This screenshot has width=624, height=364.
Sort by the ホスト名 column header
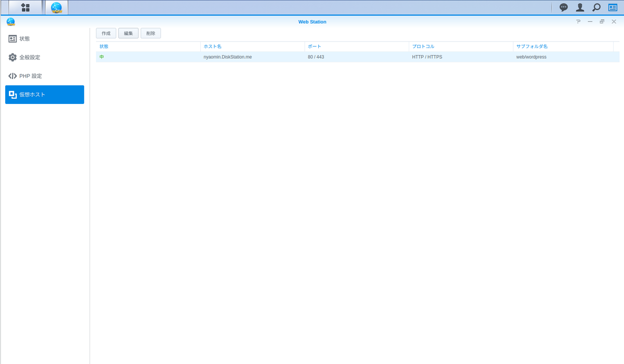tap(252, 47)
